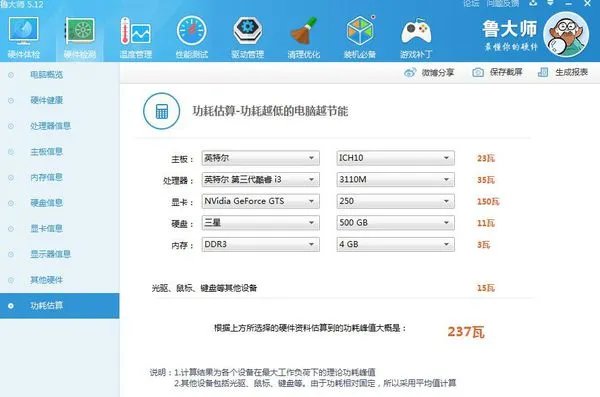The image size is (600, 397).
Task: Open 问题反馈 feedback link
Action: 503,3
